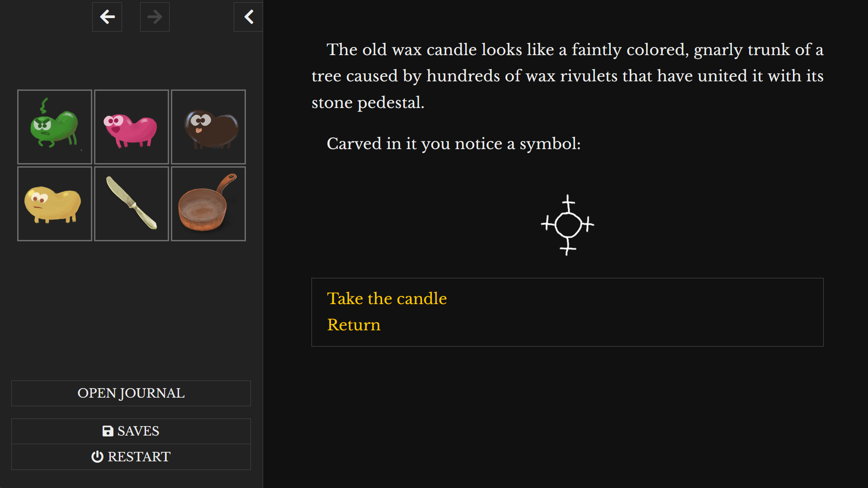Click the power icon beside Restart
This screenshot has height=488, width=868.
coord(97,457)
